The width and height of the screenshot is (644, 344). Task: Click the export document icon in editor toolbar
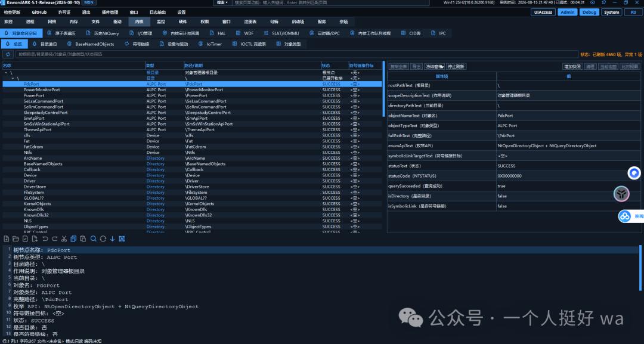(35, 239)
